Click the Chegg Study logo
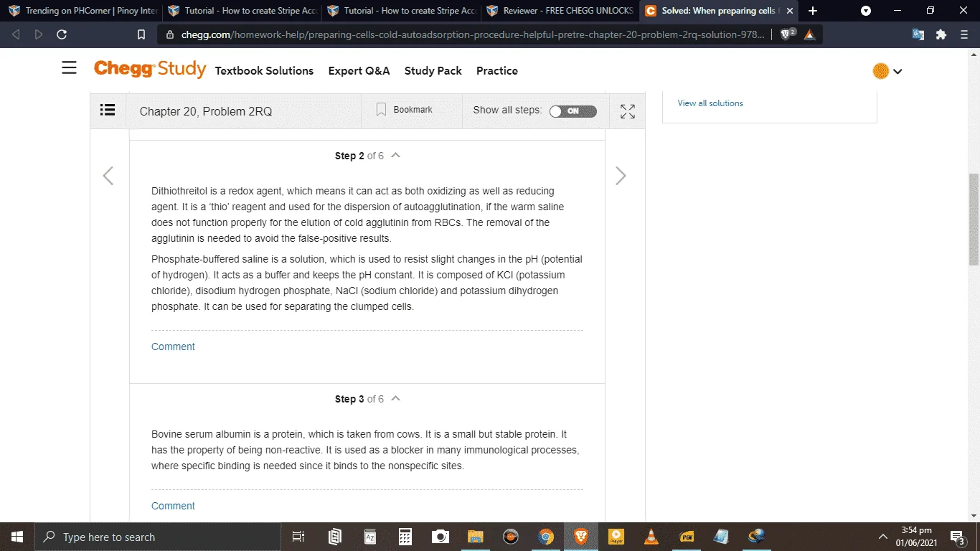This screenshot has width=980, height=551. tap(150, 70)
